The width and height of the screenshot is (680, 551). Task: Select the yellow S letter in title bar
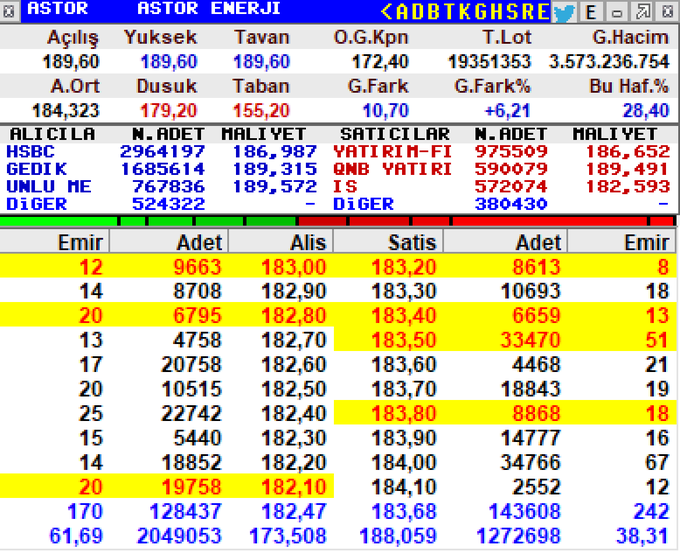tap(511, 12)
